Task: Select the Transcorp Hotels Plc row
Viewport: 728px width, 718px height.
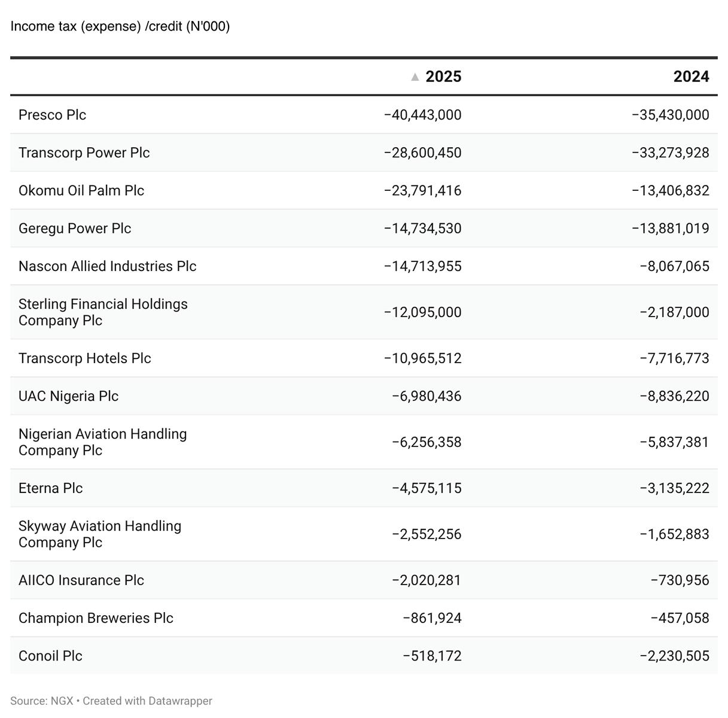Action: (364, 358)
